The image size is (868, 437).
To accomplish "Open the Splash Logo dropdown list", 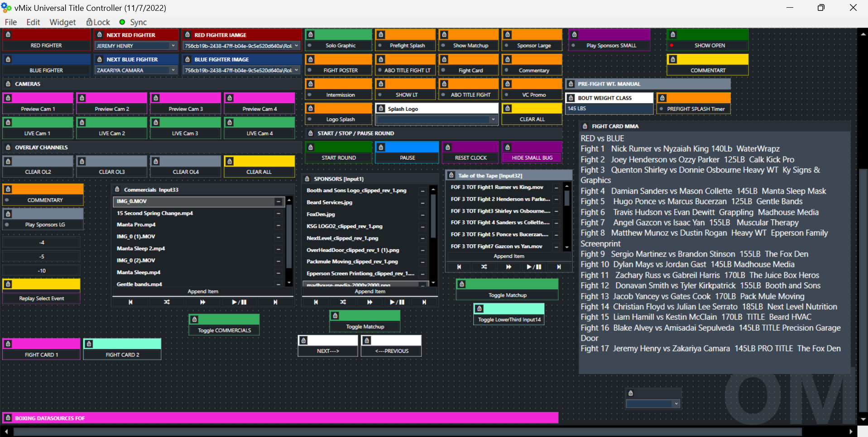I will (x=493, y=119).
